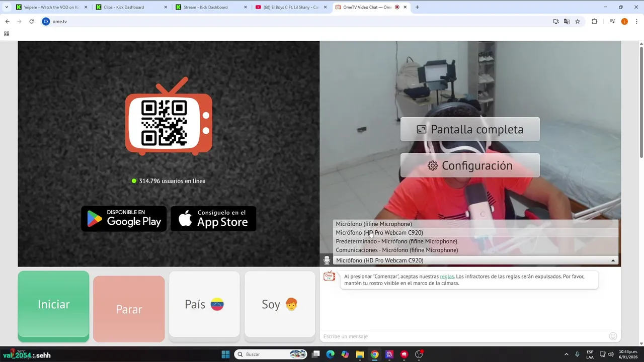The image size is (644, 362).
Task: Click the microphone icon beside the device selector
Action: (x=327, y=260)
